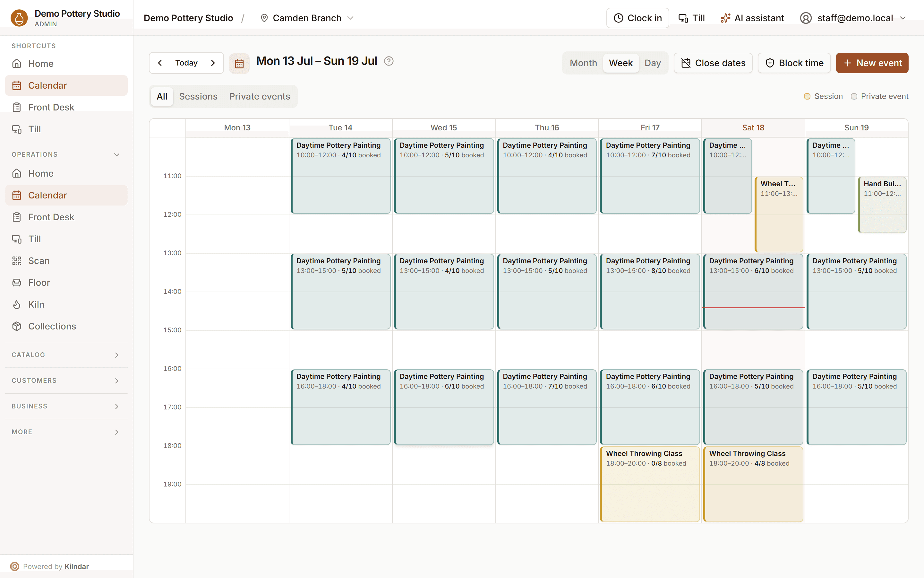Click the Close dates button
The image size is (924, 578).
[713, 63]
